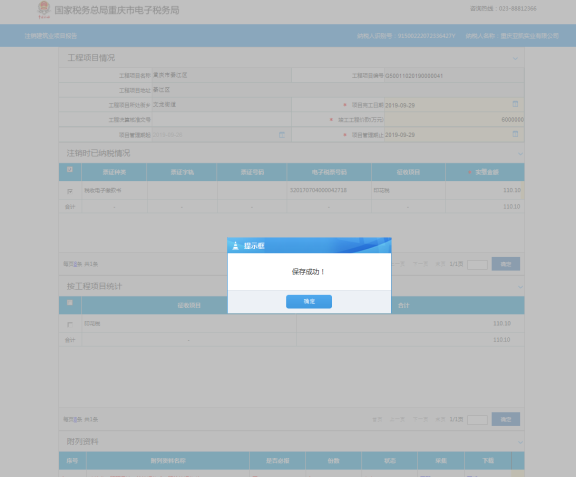This screenshot has width=577, height=478.
Task: Toggle select-all checkbox in 已纳税情况 header
Action: pos(70,170)
